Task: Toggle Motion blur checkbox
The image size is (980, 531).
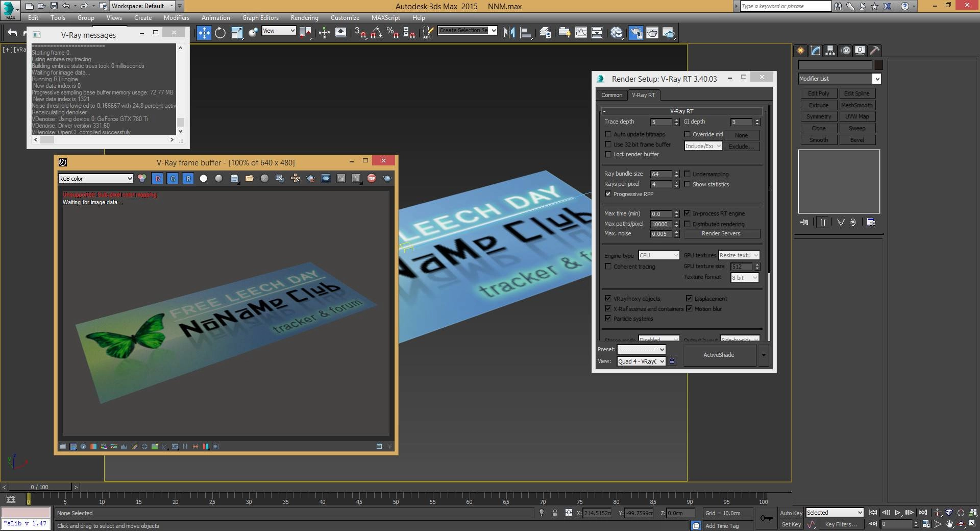Action: (689, 309)
